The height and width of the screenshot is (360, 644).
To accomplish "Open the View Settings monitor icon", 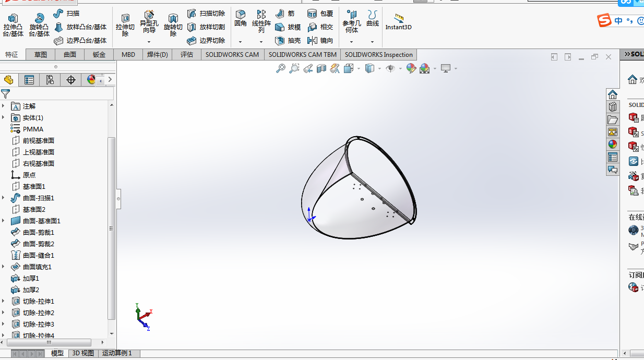I will coord(446,68).
